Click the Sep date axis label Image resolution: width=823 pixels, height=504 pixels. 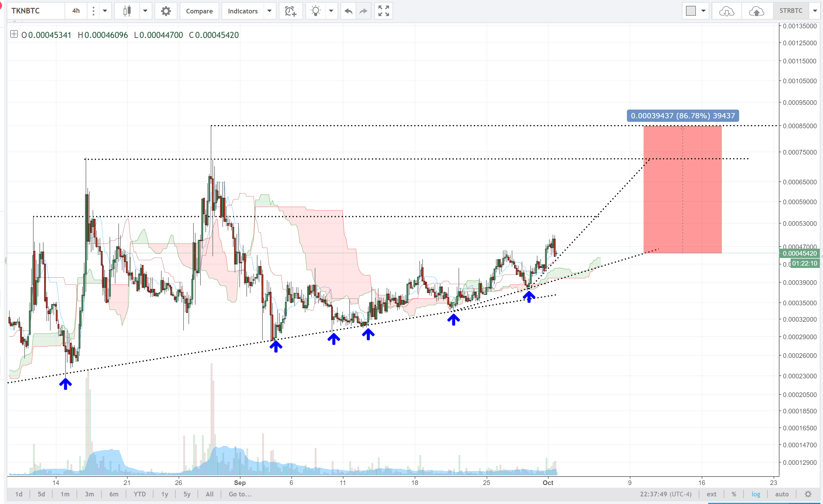point(240,482)
